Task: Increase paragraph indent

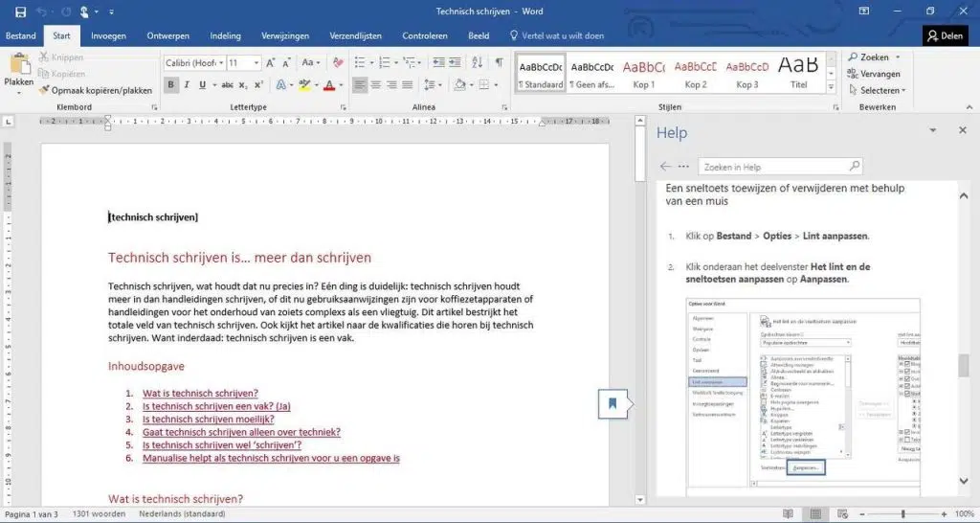Action: (x=455, y=62)
